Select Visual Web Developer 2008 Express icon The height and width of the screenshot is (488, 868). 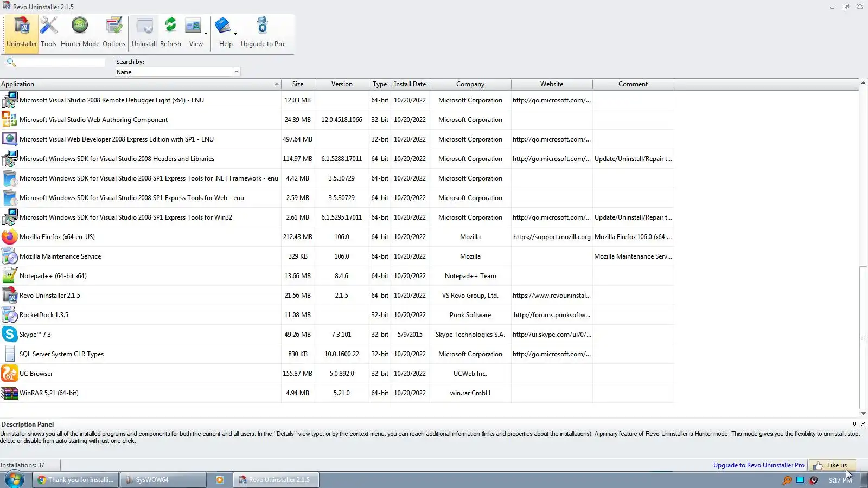pos(10,139)
